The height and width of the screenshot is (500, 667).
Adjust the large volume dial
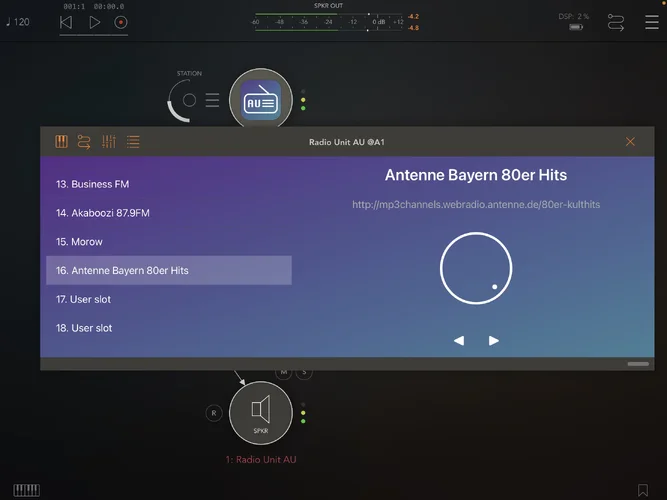click(476, 268)
